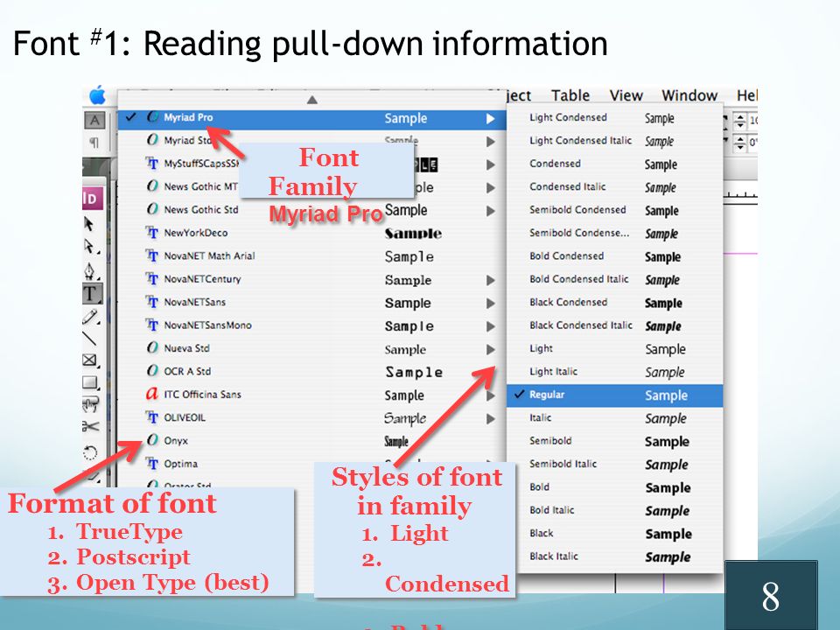Expand the News Gothic MT submenu arrow
This screenshot has height=630, width=840.
pyautogui.click(x=490, y=187)
